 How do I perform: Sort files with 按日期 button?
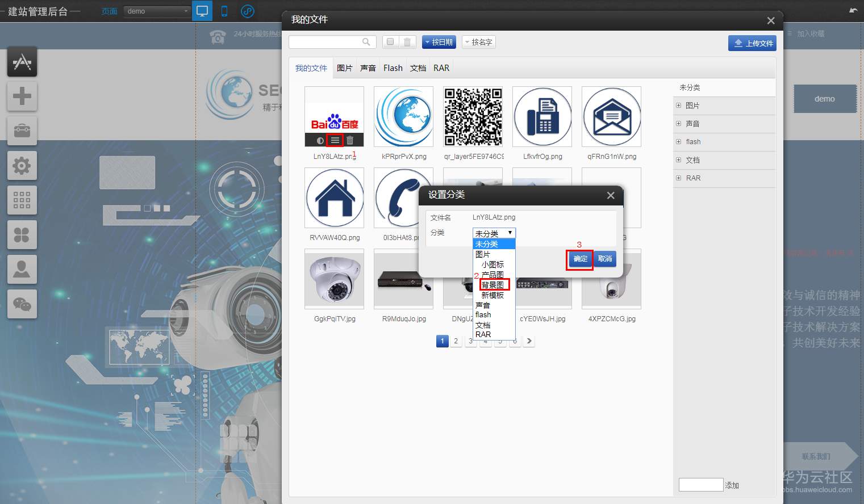coord(439,42)
